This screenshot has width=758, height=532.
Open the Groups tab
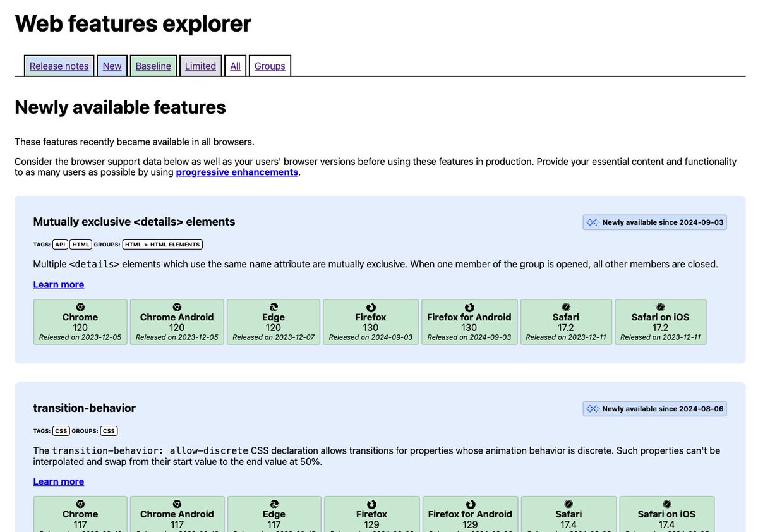click(270, 66)
